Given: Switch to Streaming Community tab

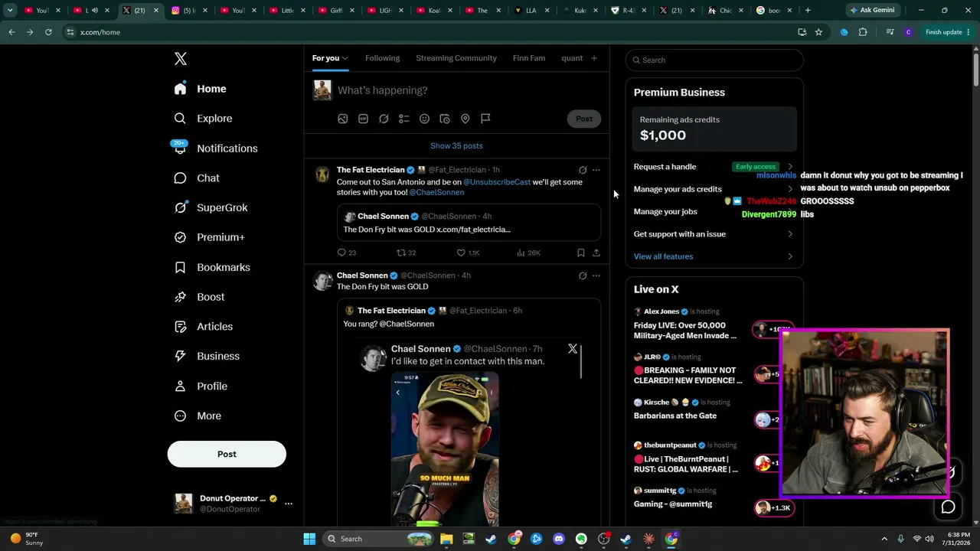Looking at the screenshot, I should [x=456, y=58].
